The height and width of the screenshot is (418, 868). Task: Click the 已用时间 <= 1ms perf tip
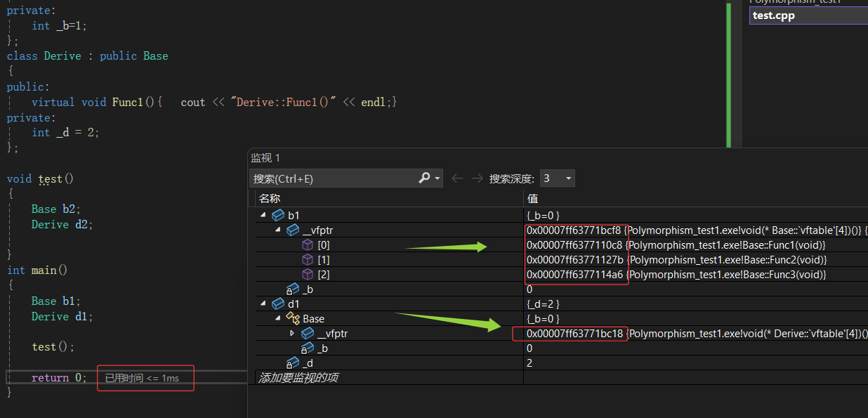click(143, 378)
